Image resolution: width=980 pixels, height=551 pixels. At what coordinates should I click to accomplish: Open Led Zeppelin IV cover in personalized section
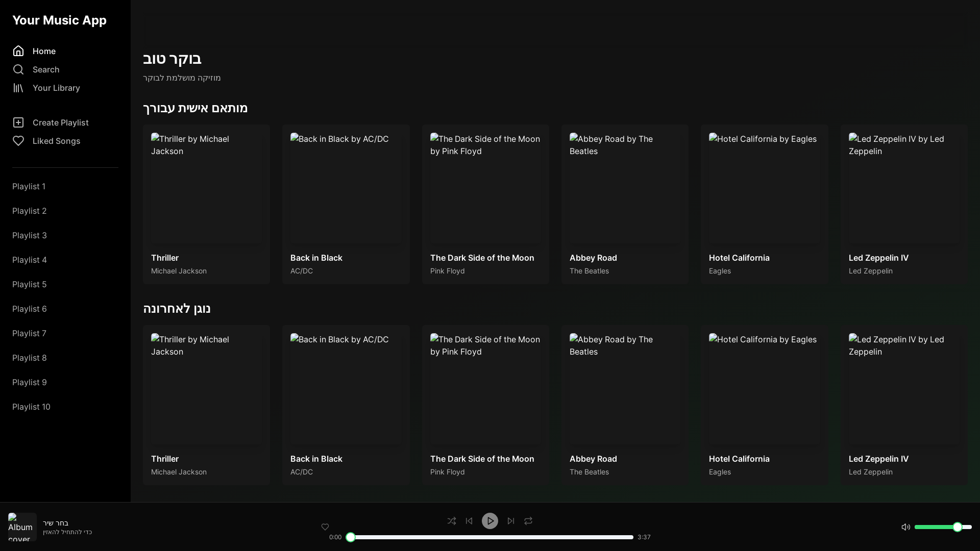pyautogui.click(x=904, y=188)
